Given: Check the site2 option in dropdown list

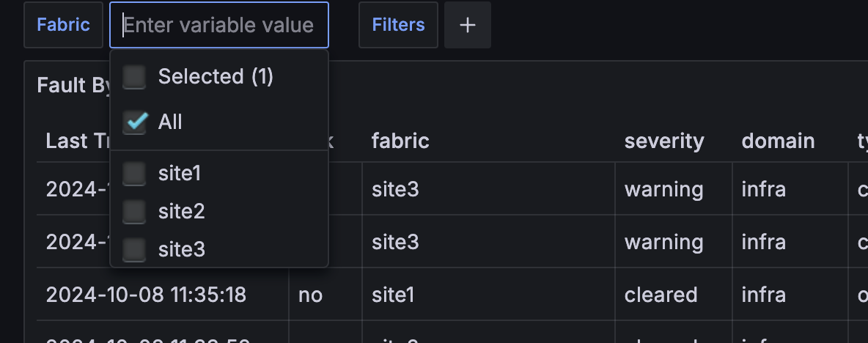Looking at the screenshot, I should click(x=134, y=212).
